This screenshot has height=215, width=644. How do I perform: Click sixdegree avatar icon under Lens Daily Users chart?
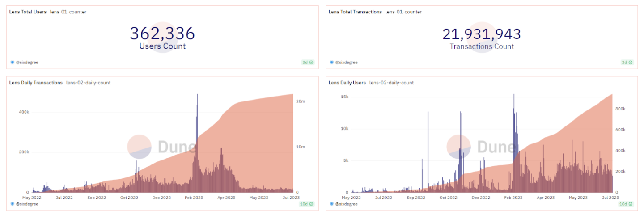[x=331, y=204]
